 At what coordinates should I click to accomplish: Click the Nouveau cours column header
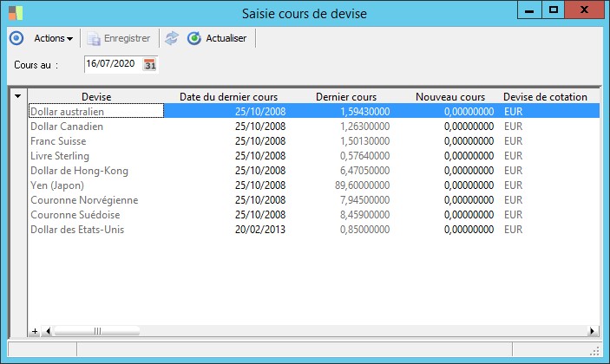pos(449,96)
